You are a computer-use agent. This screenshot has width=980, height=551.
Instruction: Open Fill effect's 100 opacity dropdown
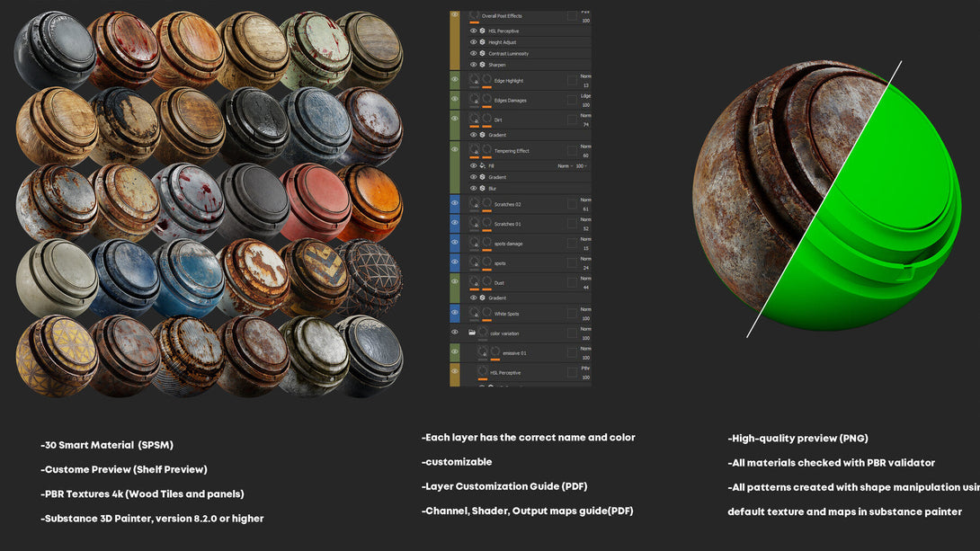(581, 166)
